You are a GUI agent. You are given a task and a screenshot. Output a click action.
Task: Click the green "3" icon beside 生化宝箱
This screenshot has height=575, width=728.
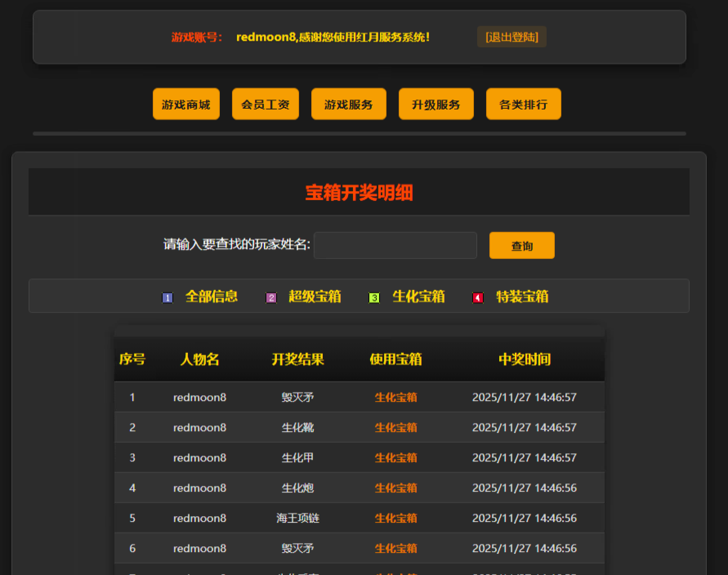coord(374,297)
